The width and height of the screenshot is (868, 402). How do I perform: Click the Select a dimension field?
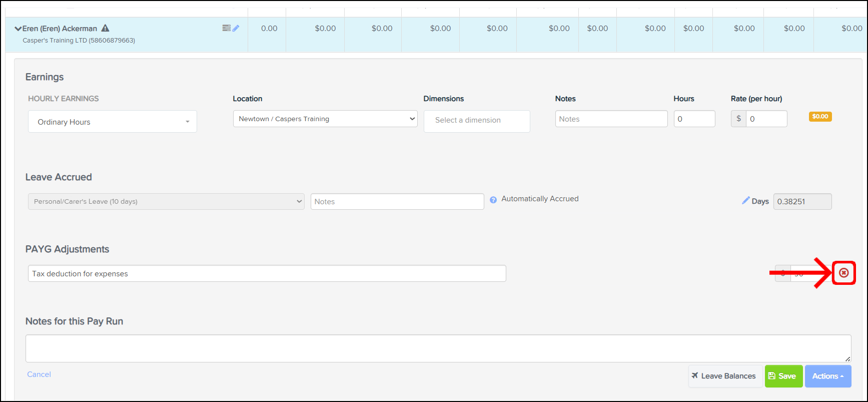coord(476,121)
